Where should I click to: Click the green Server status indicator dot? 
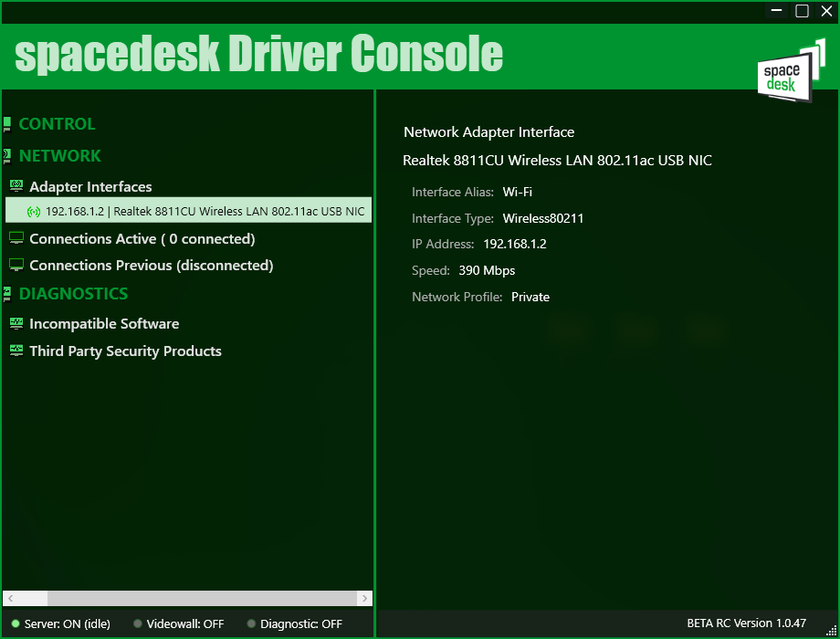coord(16,624)
